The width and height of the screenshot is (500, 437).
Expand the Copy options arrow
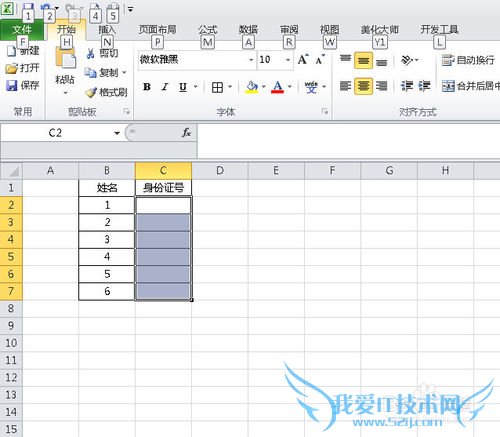(x=124, y=72)
